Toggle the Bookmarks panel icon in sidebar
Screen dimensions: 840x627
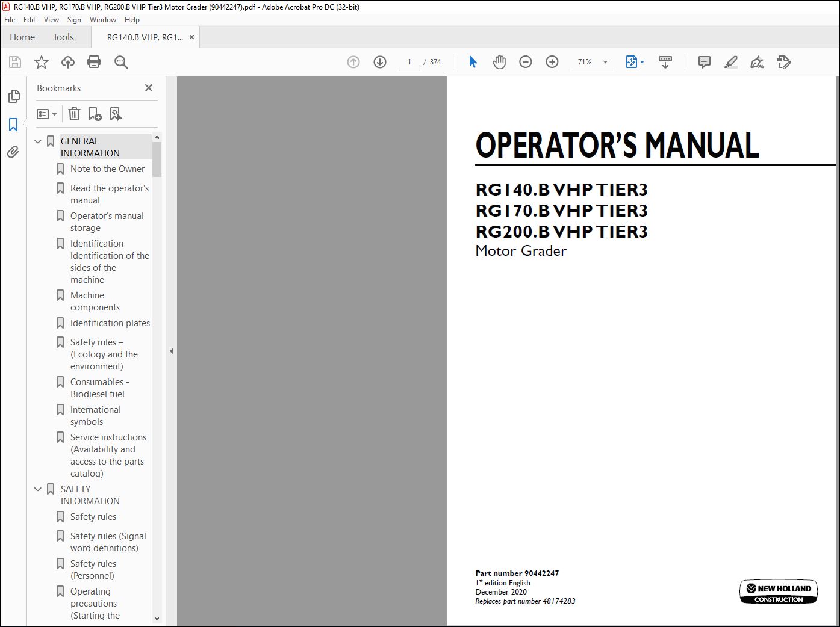pyautogui.click(x=13, y=125)
